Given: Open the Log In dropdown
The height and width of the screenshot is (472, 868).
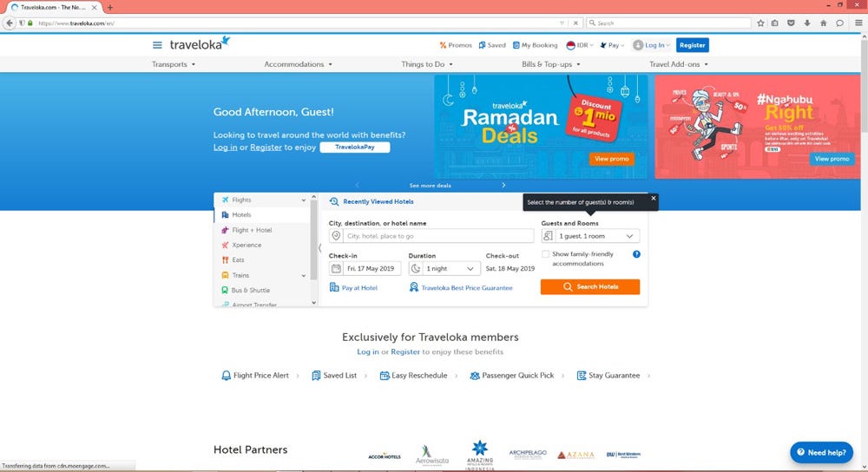Looking at the screenshot, I should pos(652,45).
